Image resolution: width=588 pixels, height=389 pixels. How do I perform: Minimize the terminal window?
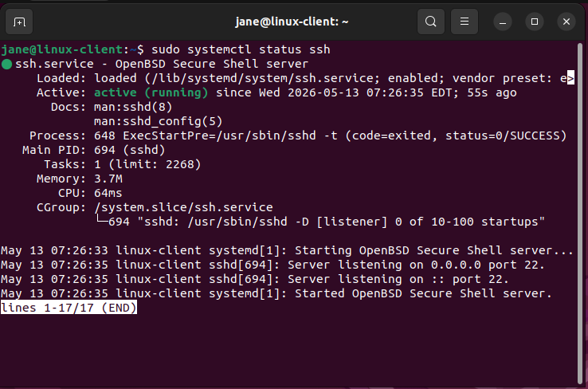coord(503,22)
